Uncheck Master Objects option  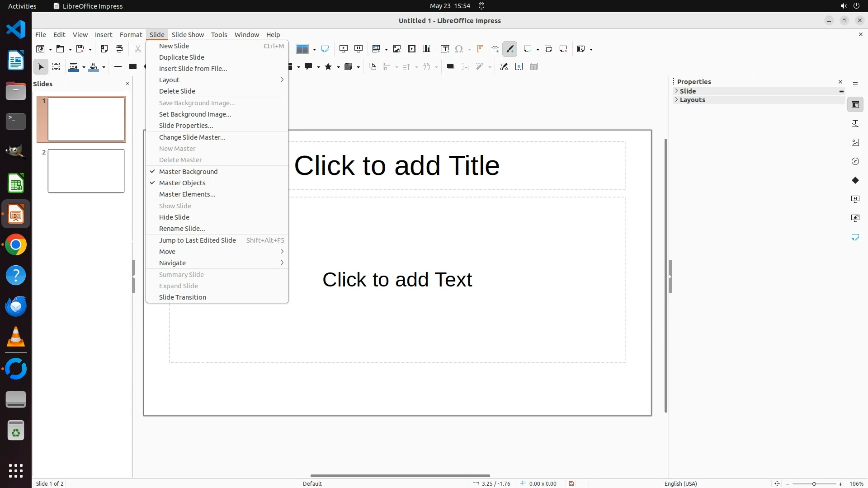click(182, 183)
